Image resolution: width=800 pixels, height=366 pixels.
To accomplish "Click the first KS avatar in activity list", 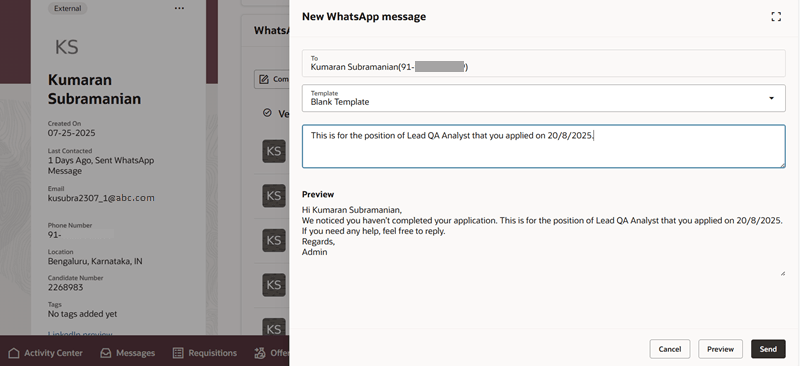I will [x=274, y=152].
